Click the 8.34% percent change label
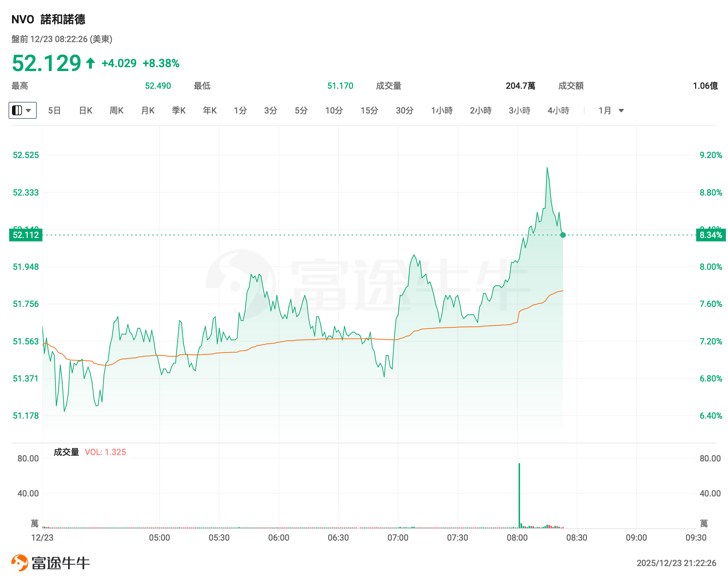The width and height of the screenshot is (728, 582). click(x=711, y=235)
